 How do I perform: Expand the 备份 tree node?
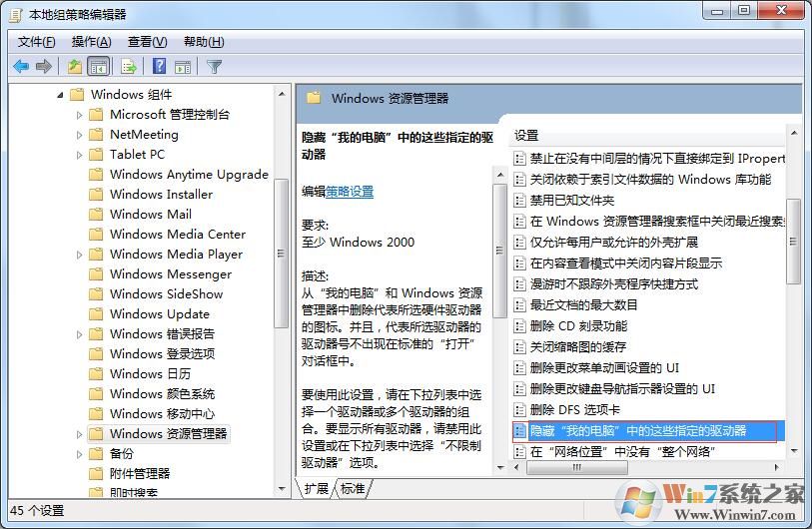pyautogui.click(x=79, y=454)
